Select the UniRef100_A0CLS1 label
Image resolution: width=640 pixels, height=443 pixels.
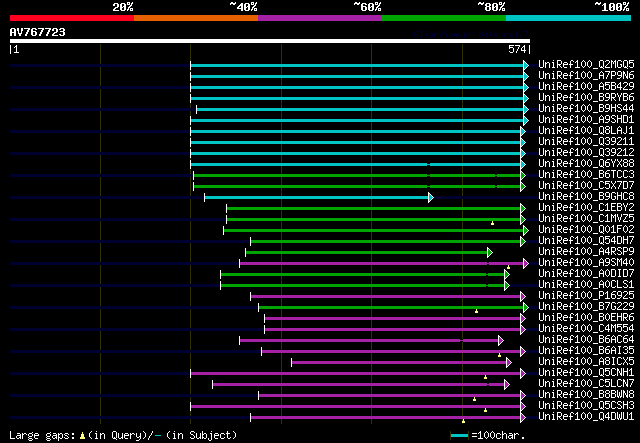586,285
